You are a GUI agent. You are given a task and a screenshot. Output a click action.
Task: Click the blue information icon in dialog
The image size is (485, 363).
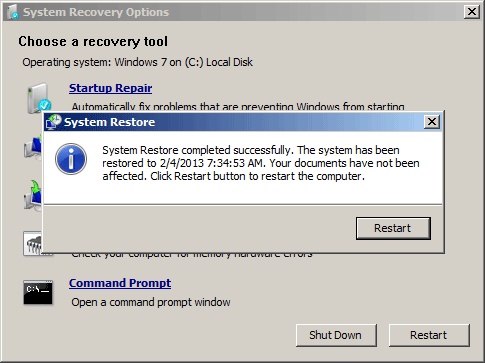pos(71,159)
